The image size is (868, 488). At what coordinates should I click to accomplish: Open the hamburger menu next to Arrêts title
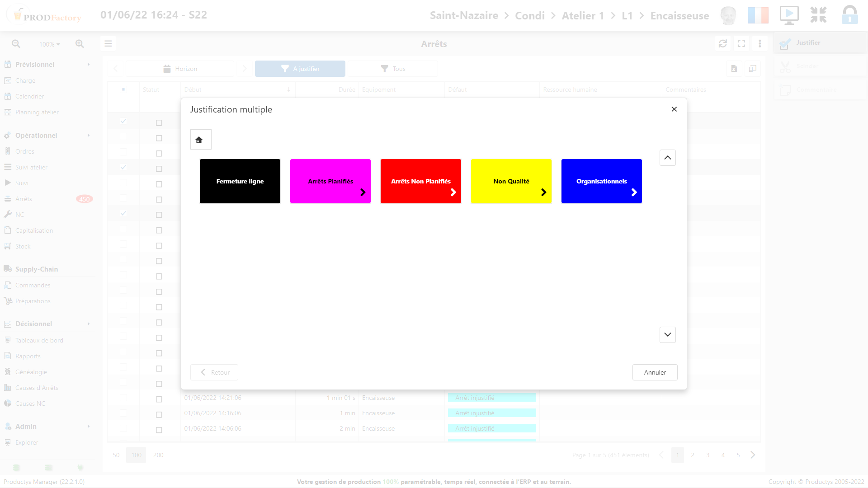[108, 43]
